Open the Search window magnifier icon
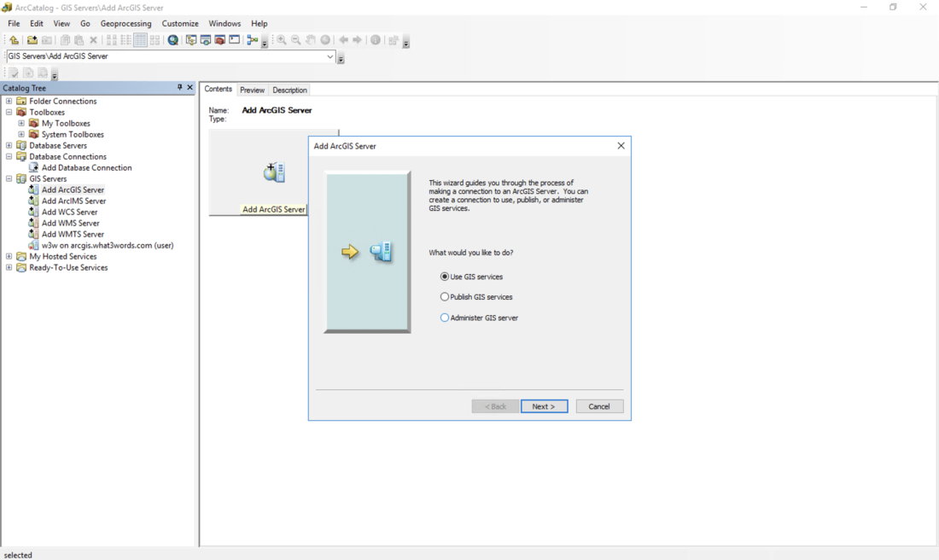The width and height of the screenshot is (939, 560). click(x=173, y=40)
